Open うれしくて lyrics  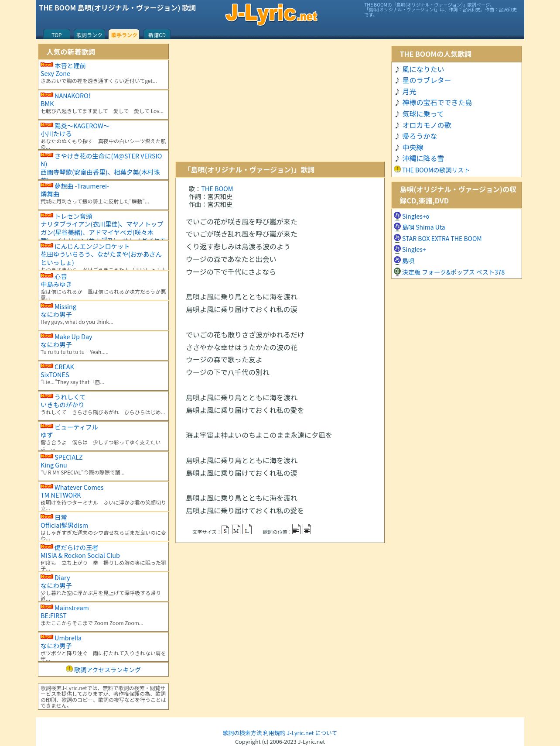70,397
